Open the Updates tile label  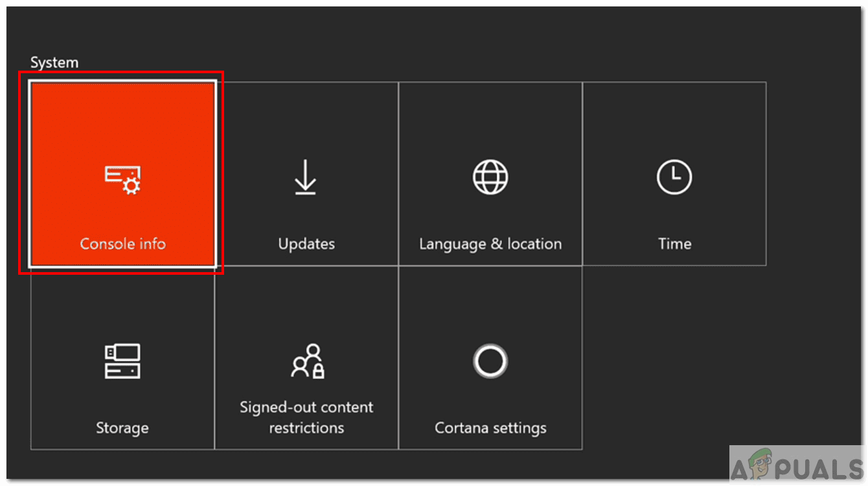pos(306,244)
